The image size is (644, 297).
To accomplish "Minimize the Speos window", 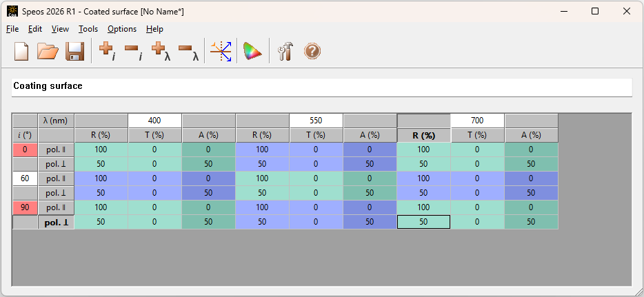I will point(563,12).
